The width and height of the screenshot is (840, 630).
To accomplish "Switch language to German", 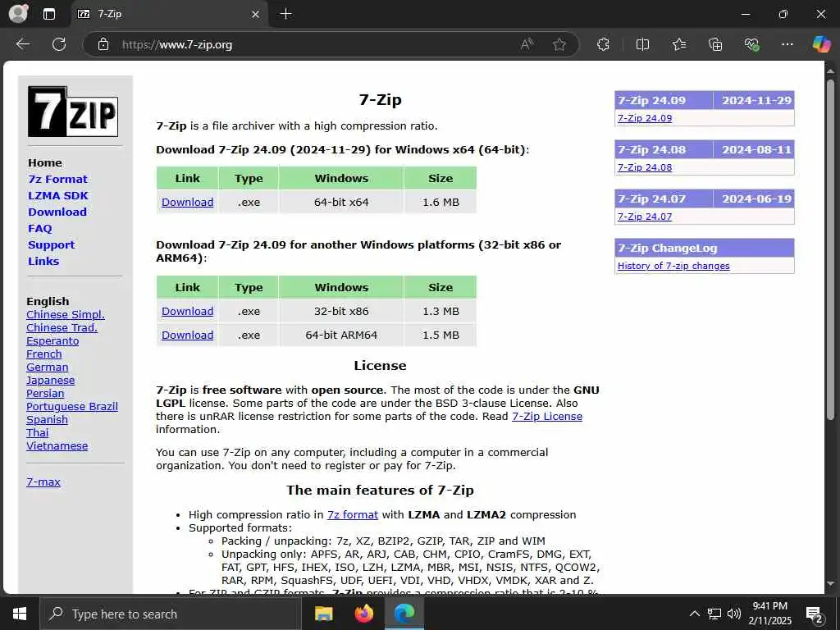I will (47, 367).
